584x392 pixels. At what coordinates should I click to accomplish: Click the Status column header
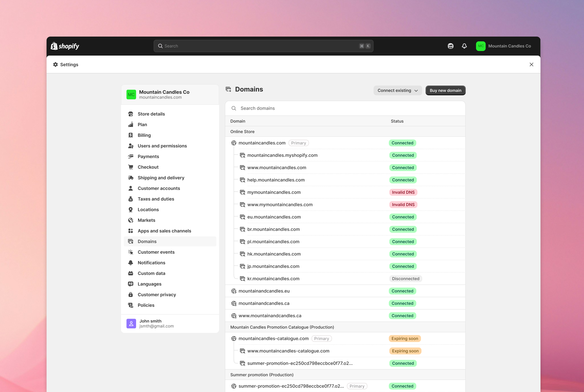(397, 121)
